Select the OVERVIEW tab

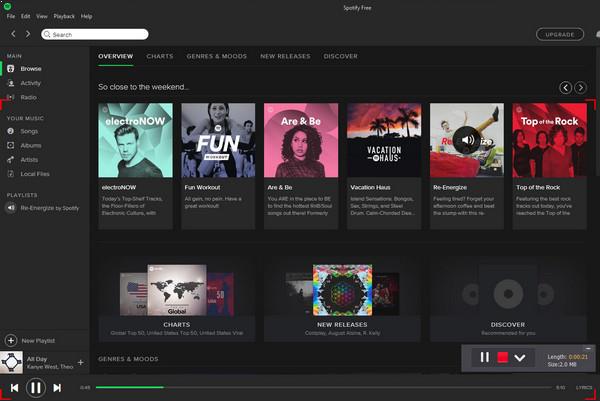point(116,56)
